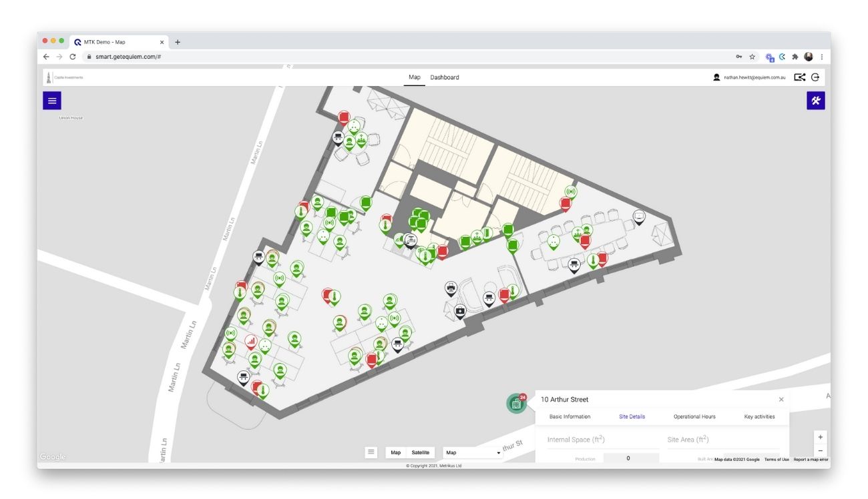The width and height of the screenshot is (868, 499).
Task: Click the wall display screen marker
Action: tap(639, 216)
